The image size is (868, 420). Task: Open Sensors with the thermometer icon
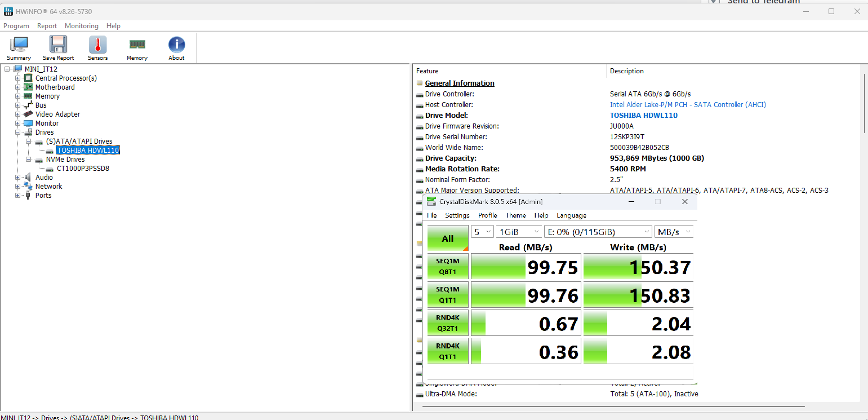(x=97, y=45)
